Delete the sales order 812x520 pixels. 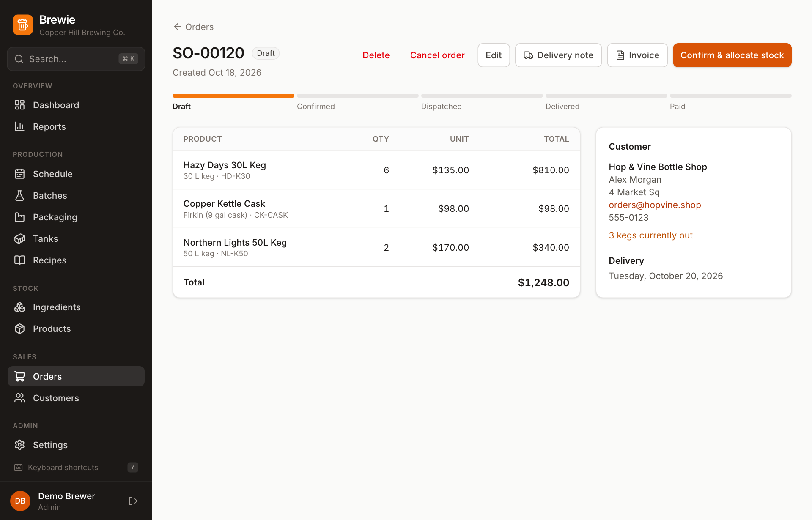(x=376, y=55)
